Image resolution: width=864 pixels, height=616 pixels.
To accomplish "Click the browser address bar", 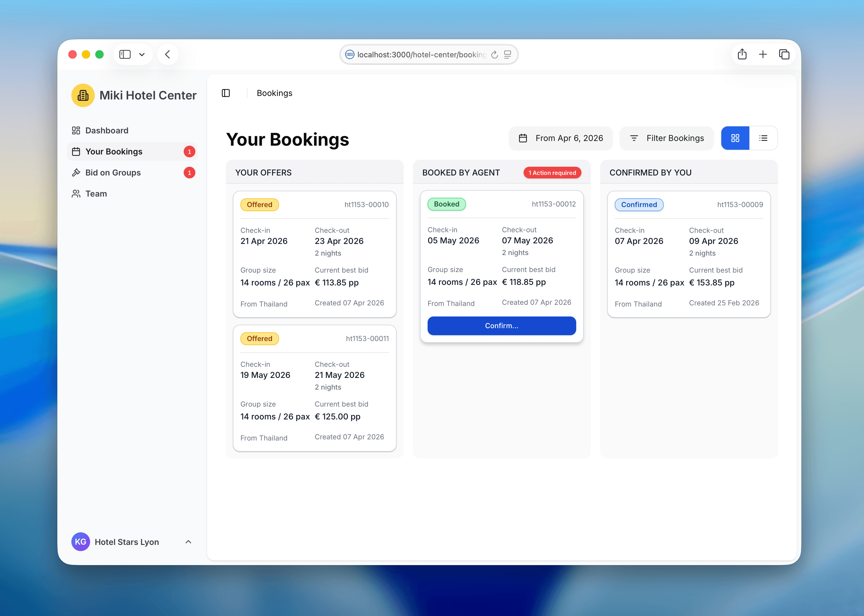I will pyautogui.click(x=428, y=54).
